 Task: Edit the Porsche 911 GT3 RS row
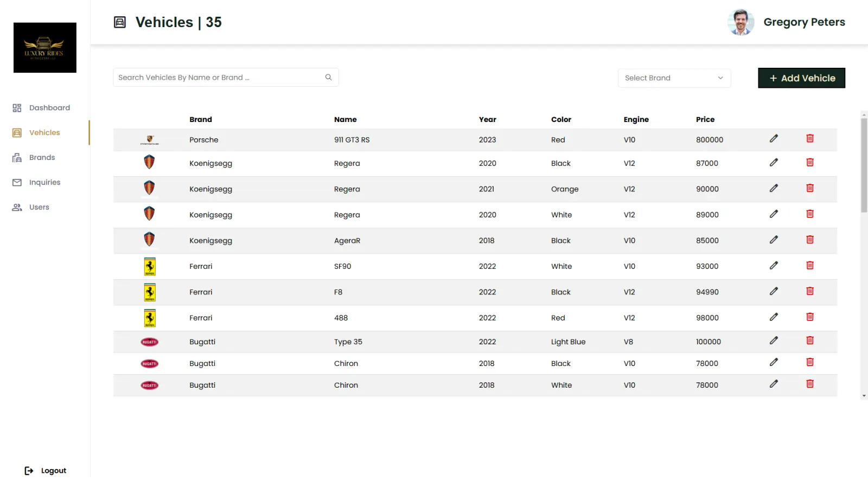[774, 138]
